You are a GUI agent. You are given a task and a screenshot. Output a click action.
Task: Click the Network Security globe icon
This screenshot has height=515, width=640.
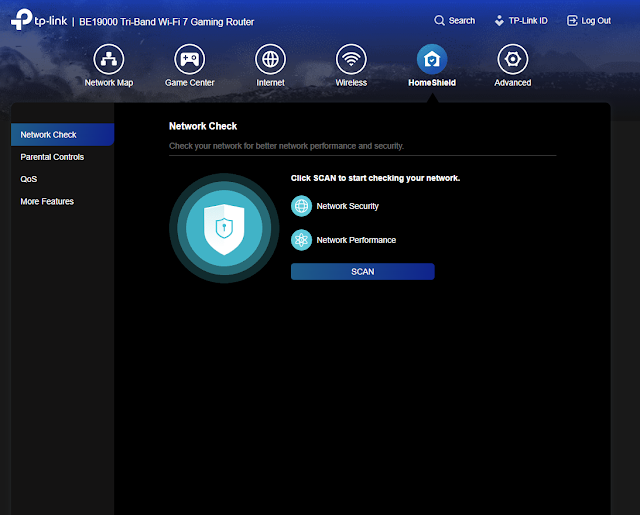click(301, 206)
